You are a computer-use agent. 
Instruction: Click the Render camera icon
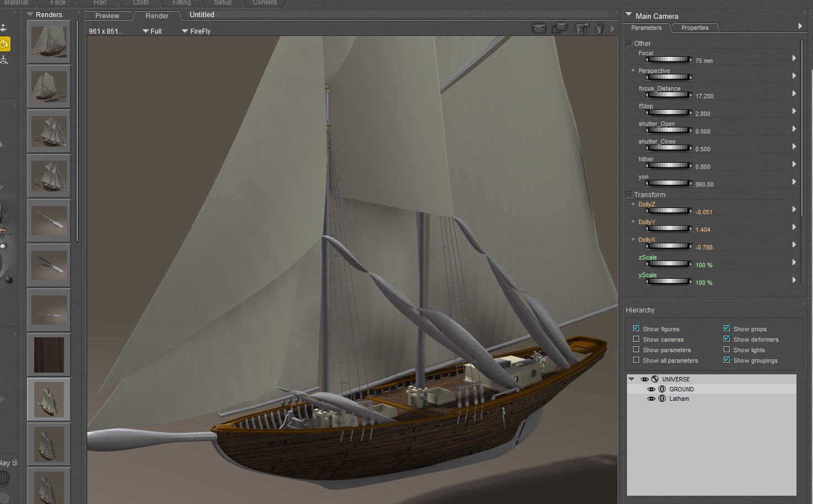tap(539, 28)
